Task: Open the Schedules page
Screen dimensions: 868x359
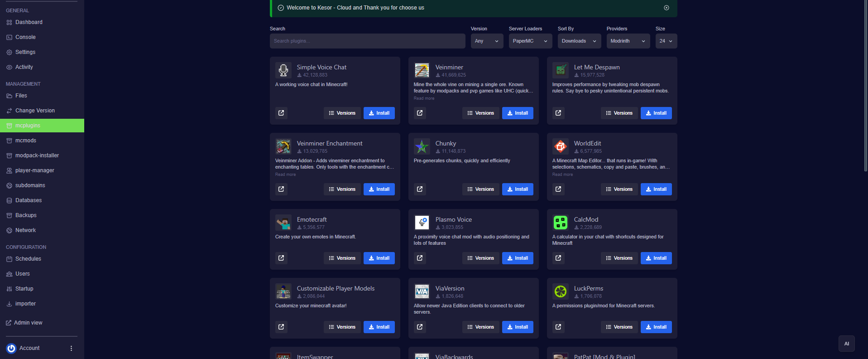Action: tap(42, 259)
